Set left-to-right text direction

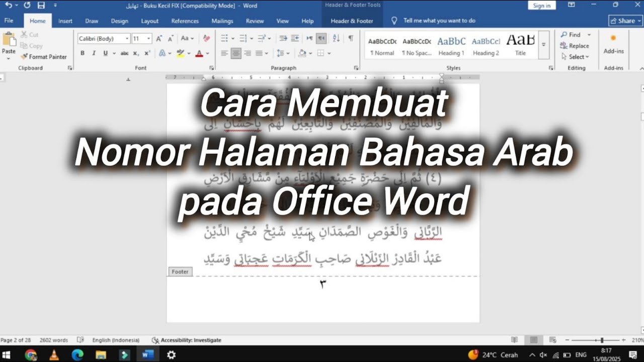pyautogui.click(x=309, y=38)
